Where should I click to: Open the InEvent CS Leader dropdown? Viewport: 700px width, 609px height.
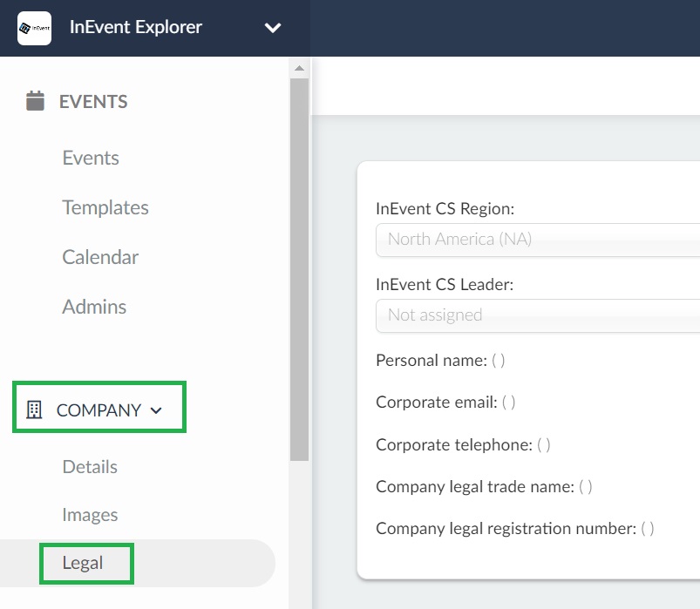(538, 316)
